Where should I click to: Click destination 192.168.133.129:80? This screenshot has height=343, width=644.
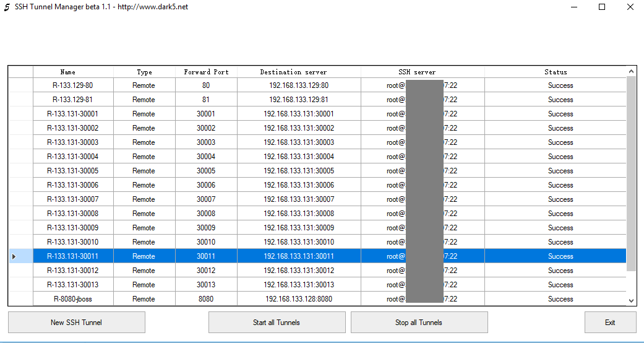coord(299,85)
